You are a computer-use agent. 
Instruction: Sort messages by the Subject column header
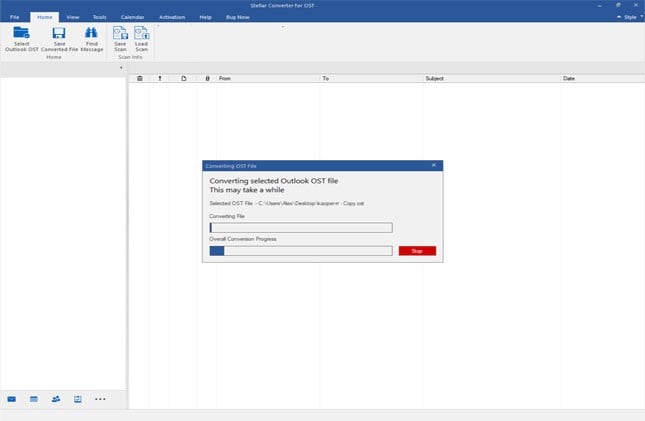click(x=434, y=78)
